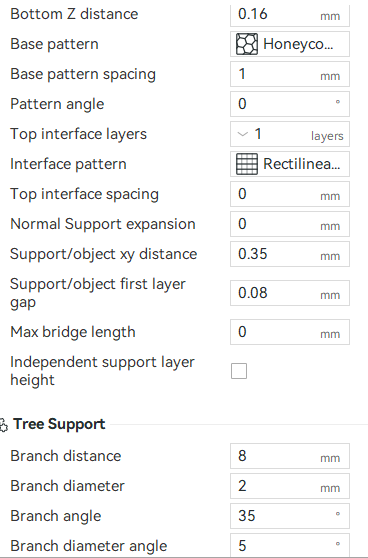This screenshot has height=558, width=368.
Task: Click the Support/object xy distance field
Action: [290, 254]
